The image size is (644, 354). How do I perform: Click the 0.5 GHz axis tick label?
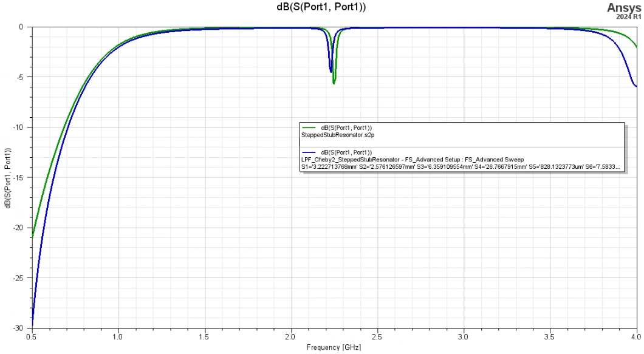31,336
